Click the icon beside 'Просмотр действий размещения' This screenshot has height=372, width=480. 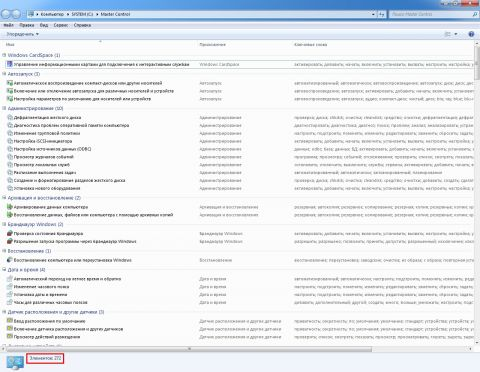click(10, 337)
